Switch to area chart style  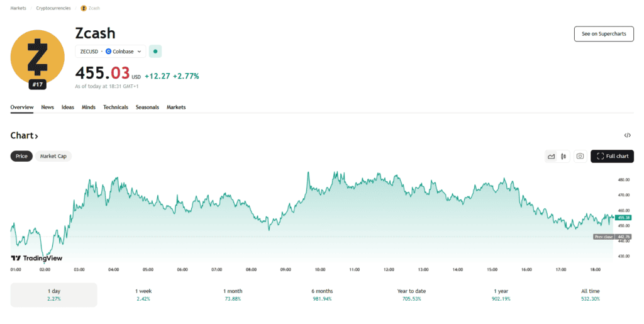pyautogui.click(x=552, y=157)
